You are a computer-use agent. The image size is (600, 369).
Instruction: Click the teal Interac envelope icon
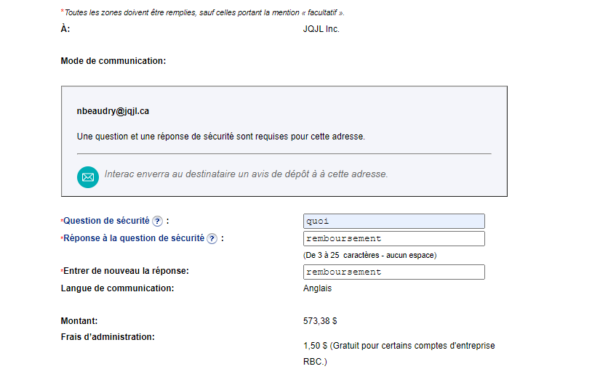tap(88, 177)
